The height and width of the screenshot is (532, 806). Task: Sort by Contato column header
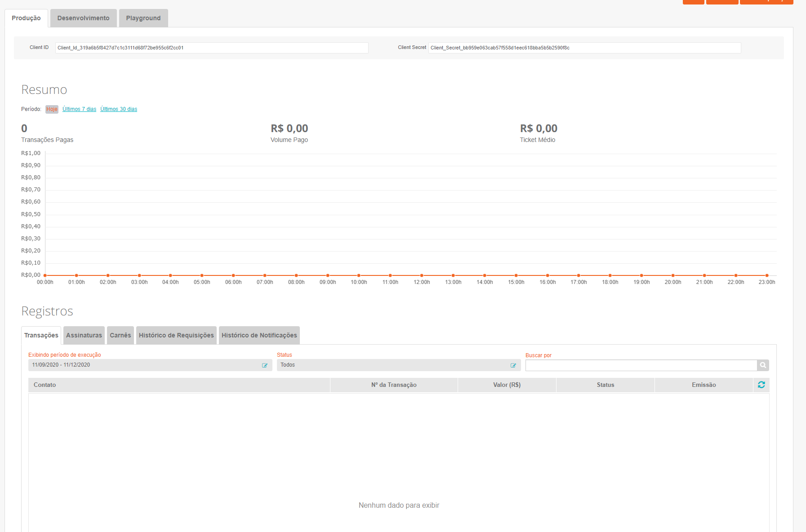tap(179, 385)
